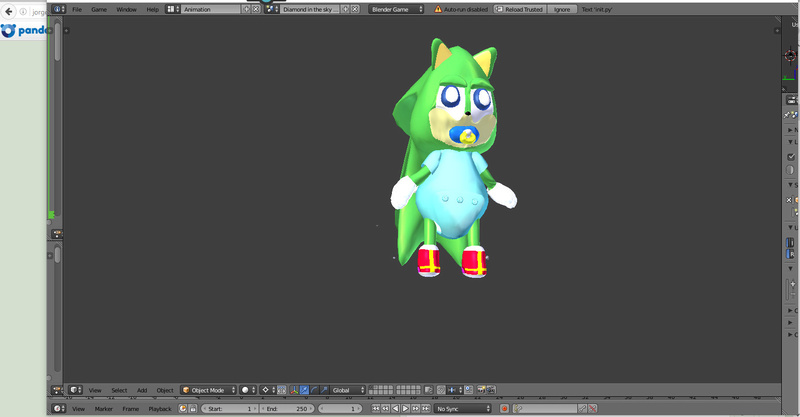The width and height of the screenshot is (800, 417).
Task: Jump to the end frame
Action: [x=425, y=408]
